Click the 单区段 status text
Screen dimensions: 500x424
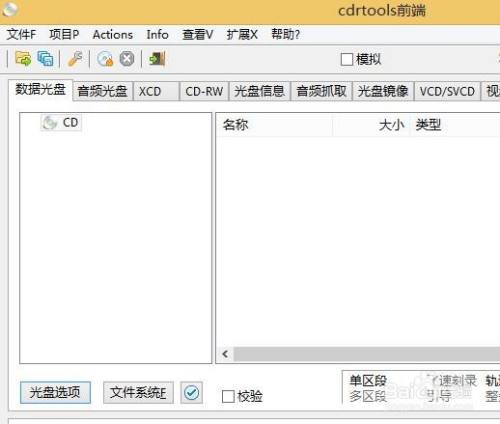click(x=368, y=380)
